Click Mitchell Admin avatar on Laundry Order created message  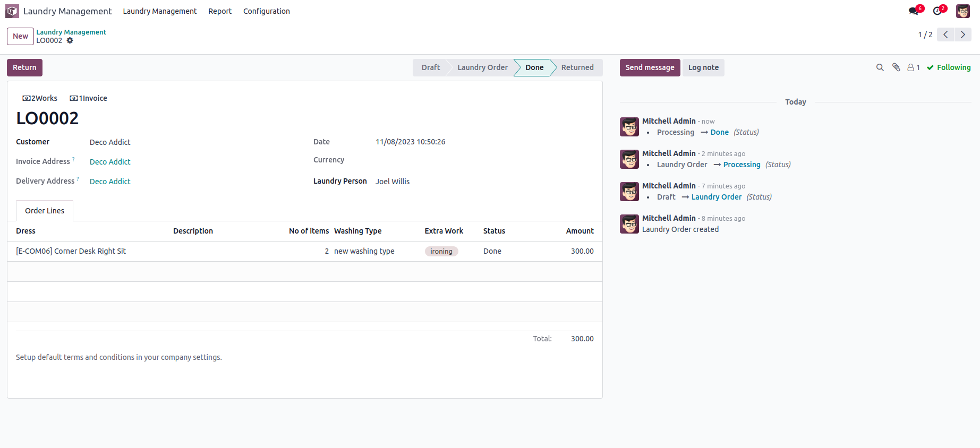(x=629, y=224)
